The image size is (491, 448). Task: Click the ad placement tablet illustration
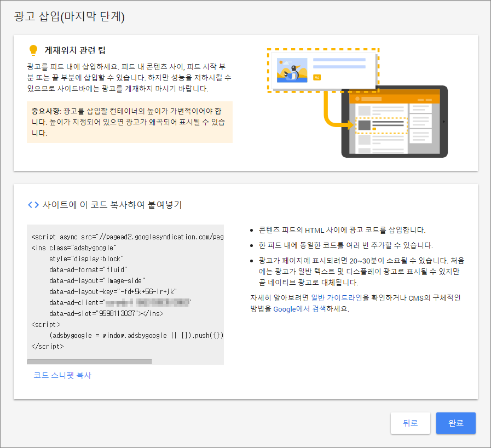[x=357, y=103]
